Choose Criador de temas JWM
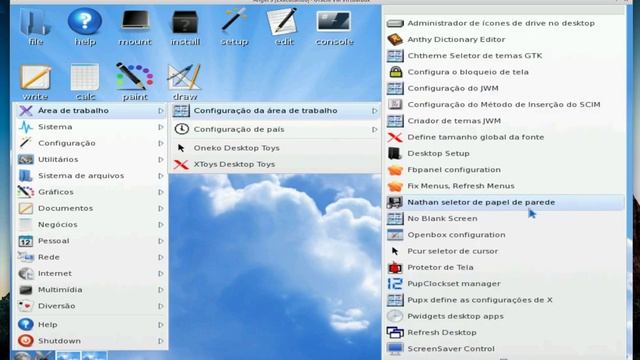640x360 pixels. tap(504, 121)
